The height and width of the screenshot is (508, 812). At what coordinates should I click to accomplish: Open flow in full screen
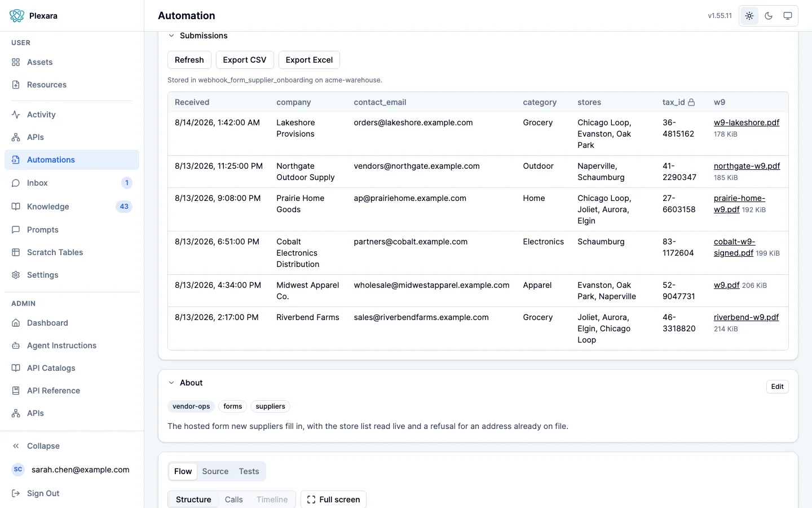coord(334,500)
